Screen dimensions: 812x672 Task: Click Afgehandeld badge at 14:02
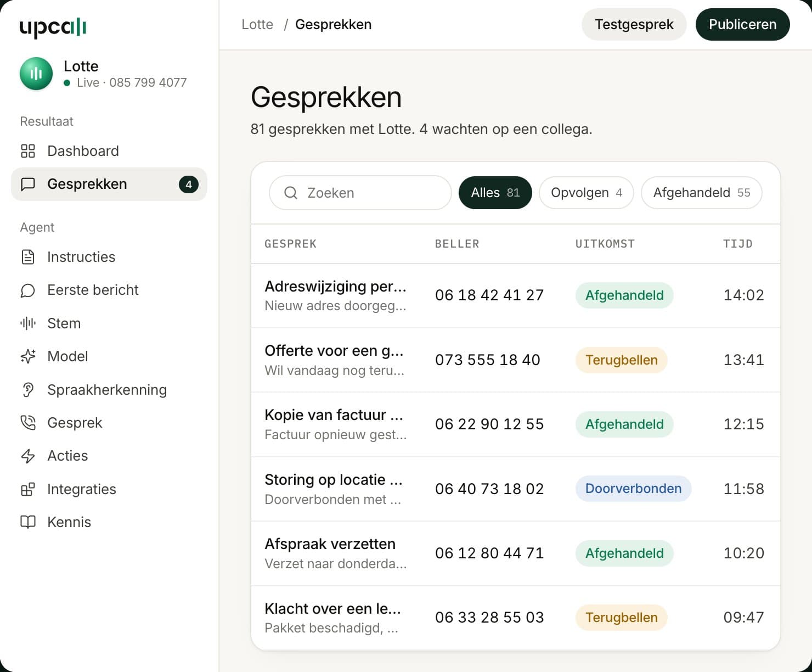[x=624, y=295]
